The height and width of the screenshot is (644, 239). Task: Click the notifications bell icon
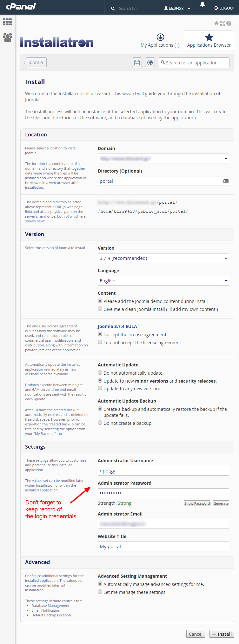(x=202, y=4)
